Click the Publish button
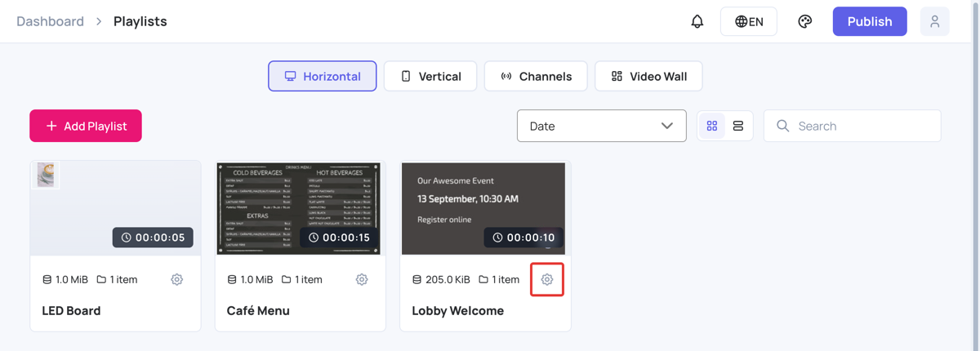980x351 pixels. click(870, 21)
